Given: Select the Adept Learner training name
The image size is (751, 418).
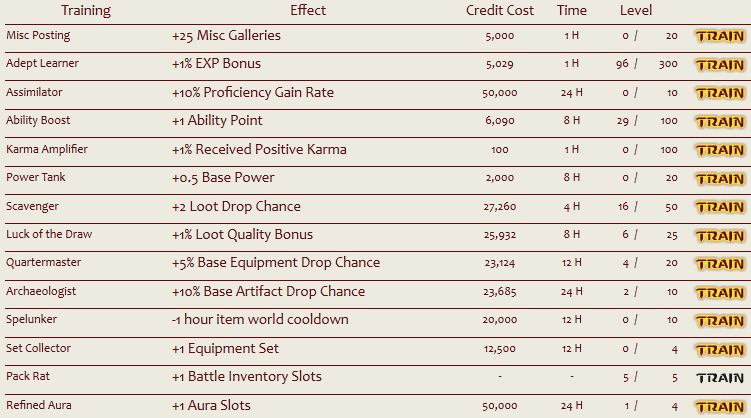Looking at the screenshot, I should pyautogui.click(x=42, y=63).
